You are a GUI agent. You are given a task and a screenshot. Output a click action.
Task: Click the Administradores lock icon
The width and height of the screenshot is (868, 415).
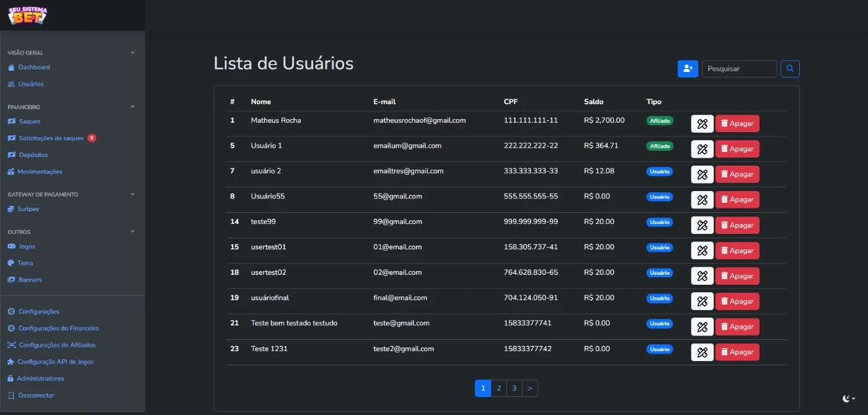(11, 378)
